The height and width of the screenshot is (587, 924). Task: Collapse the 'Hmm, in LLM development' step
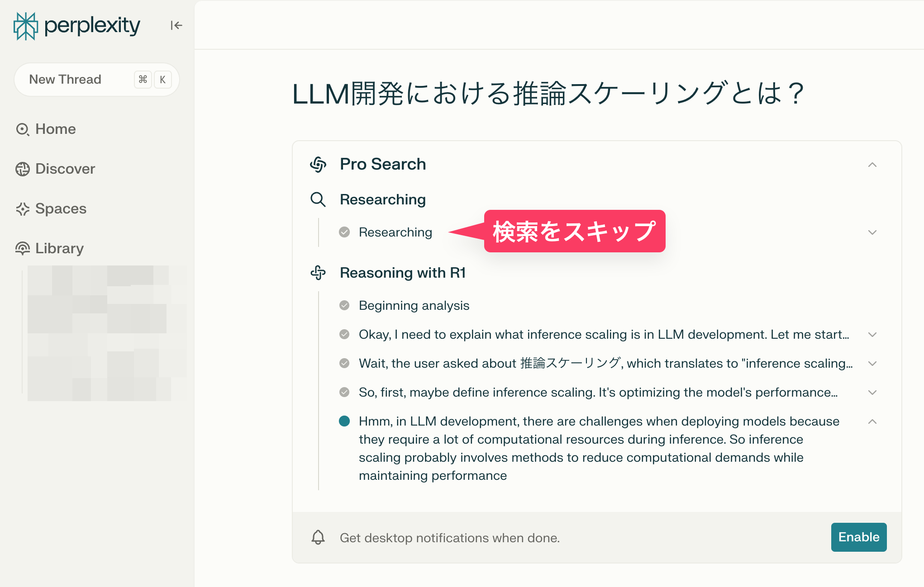coord(872,421)
